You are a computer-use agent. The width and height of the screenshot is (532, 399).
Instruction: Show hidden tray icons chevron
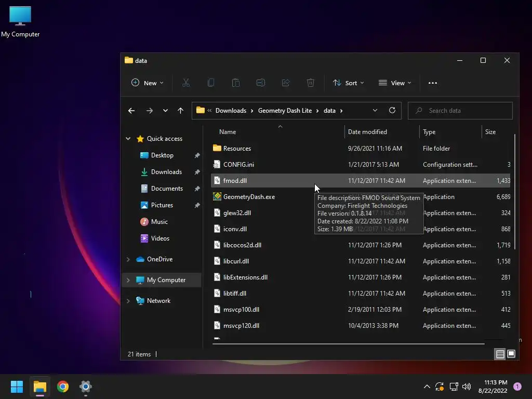427,387
